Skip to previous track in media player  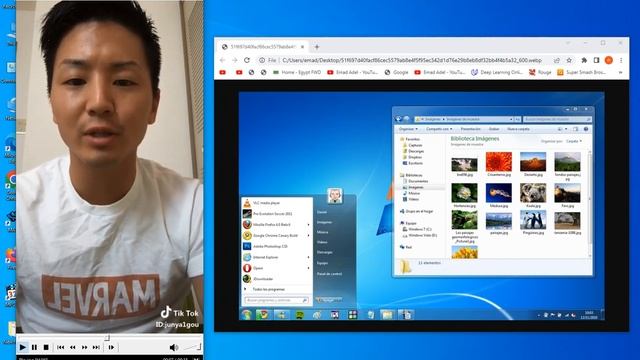(60, 347)
